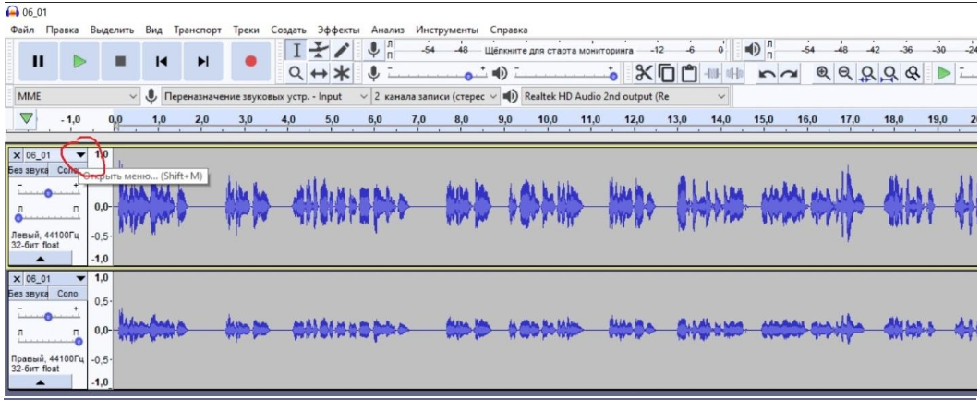Skip to end of the project

click(x=203, y=61)
